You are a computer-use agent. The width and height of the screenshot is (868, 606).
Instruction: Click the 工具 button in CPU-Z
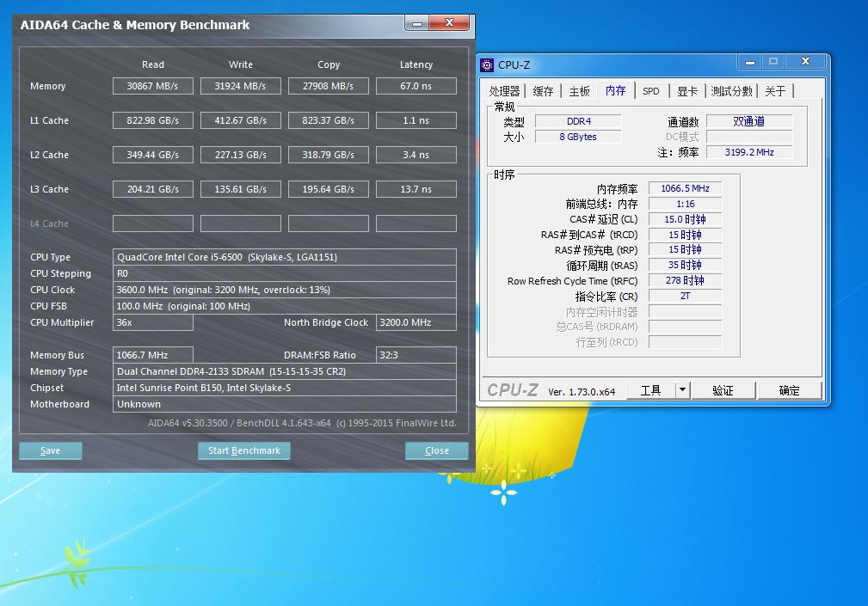650,390
